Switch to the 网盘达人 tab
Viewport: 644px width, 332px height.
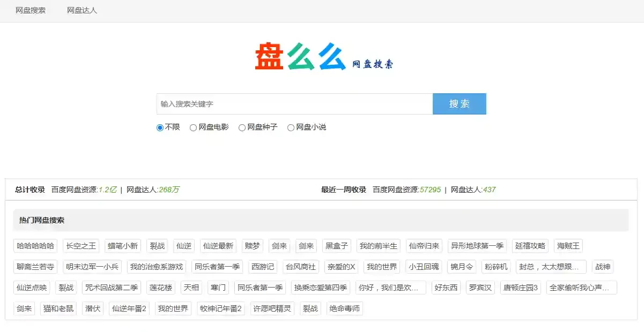coord(82,10)
